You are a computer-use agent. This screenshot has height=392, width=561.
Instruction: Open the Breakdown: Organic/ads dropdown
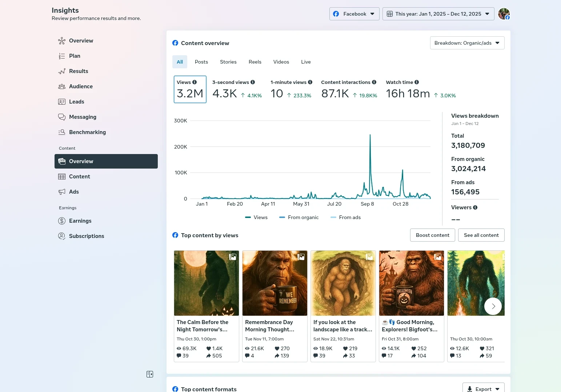tap(467, 43)
